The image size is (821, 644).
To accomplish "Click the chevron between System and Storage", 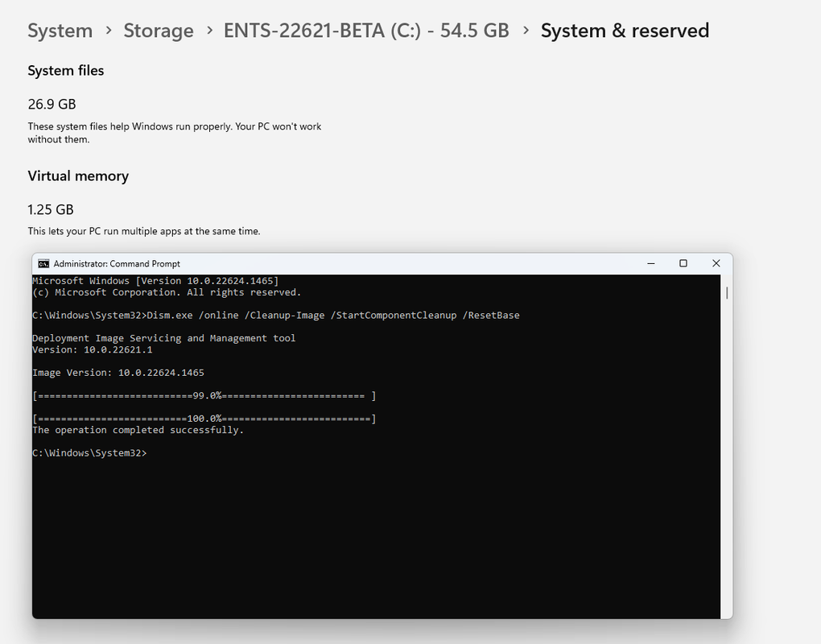I will coord(109,31).
